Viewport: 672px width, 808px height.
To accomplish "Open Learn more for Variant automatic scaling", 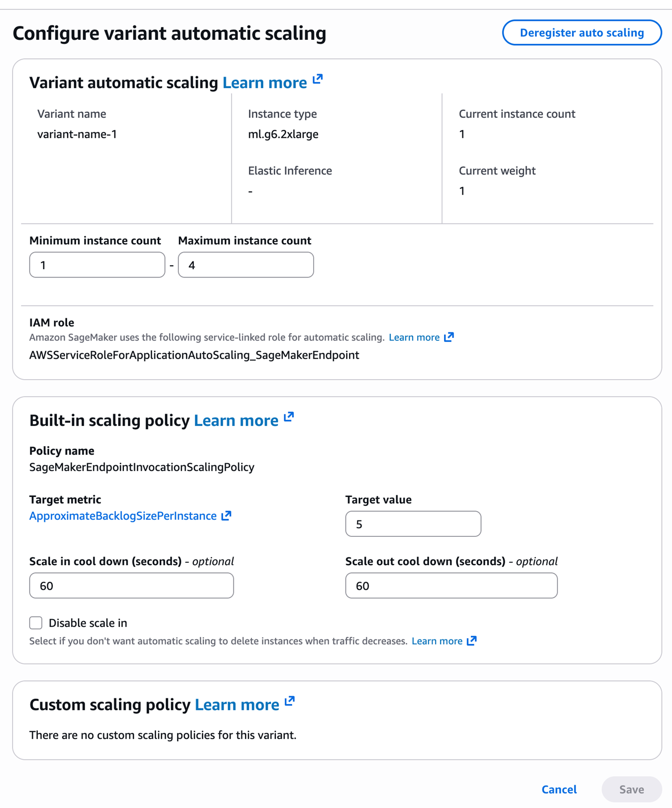I will click(264, 83).
